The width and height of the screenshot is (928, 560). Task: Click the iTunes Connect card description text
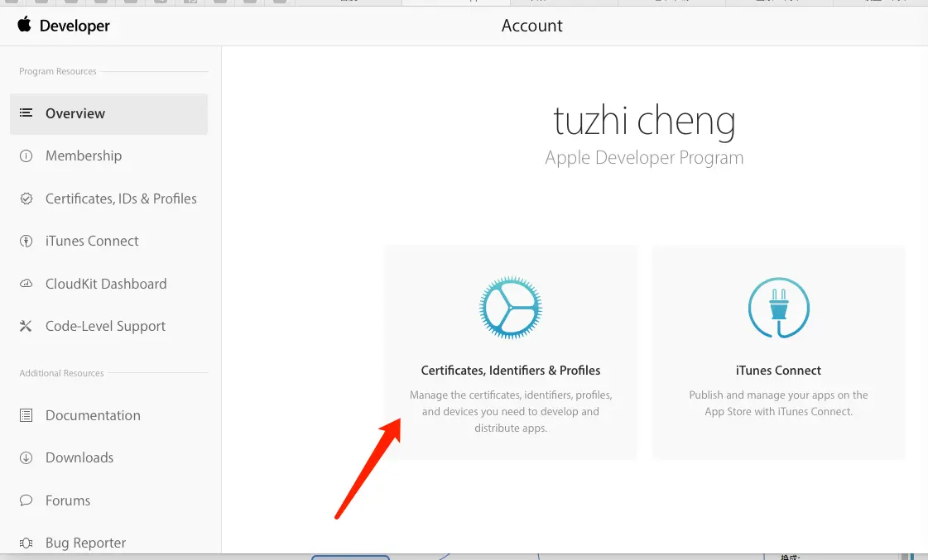point(778,404)
